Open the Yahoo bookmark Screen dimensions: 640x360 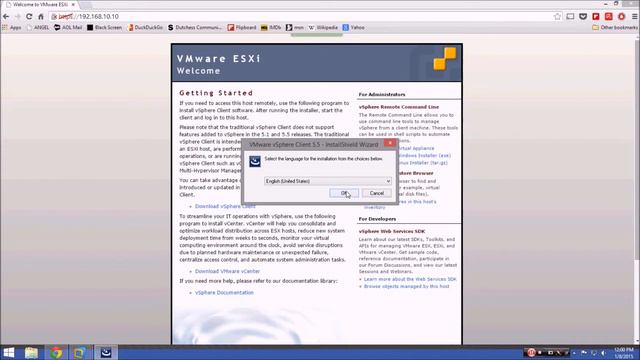tap(353, 28)
